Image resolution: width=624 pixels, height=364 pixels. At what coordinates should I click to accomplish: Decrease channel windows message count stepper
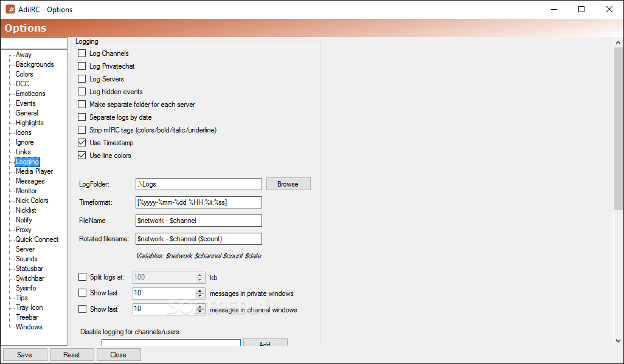tap(200, 312)
